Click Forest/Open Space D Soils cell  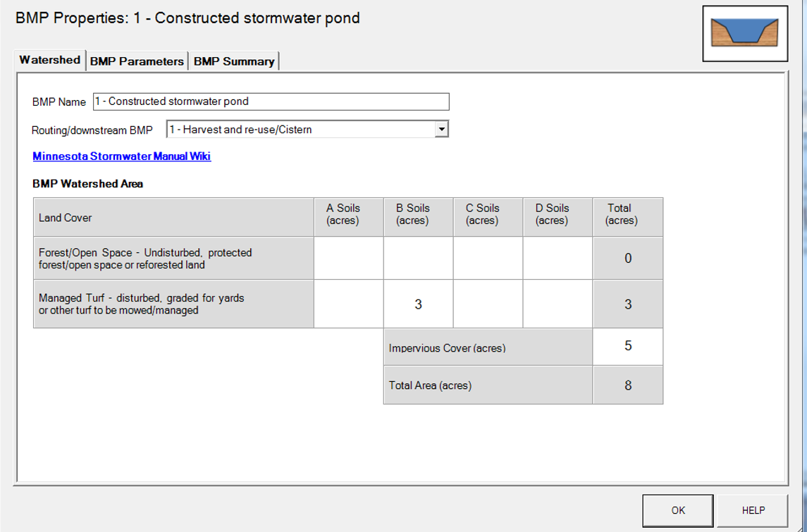[557, 258]
